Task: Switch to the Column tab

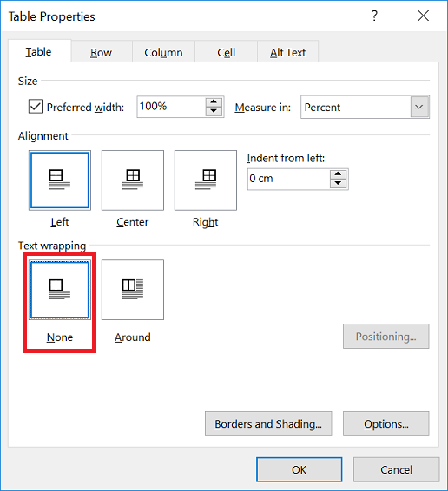Action: [x=163, y=52]
